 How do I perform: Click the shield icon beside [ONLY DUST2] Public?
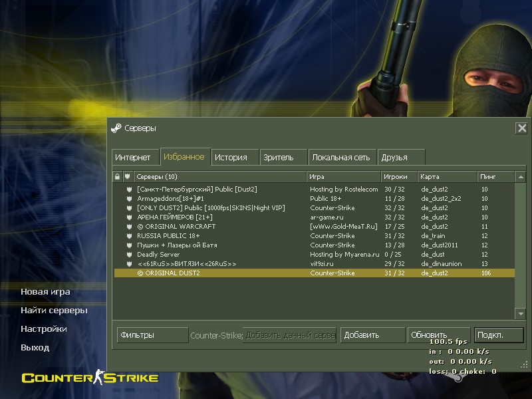pyautogui.click(x=129, y=208)
